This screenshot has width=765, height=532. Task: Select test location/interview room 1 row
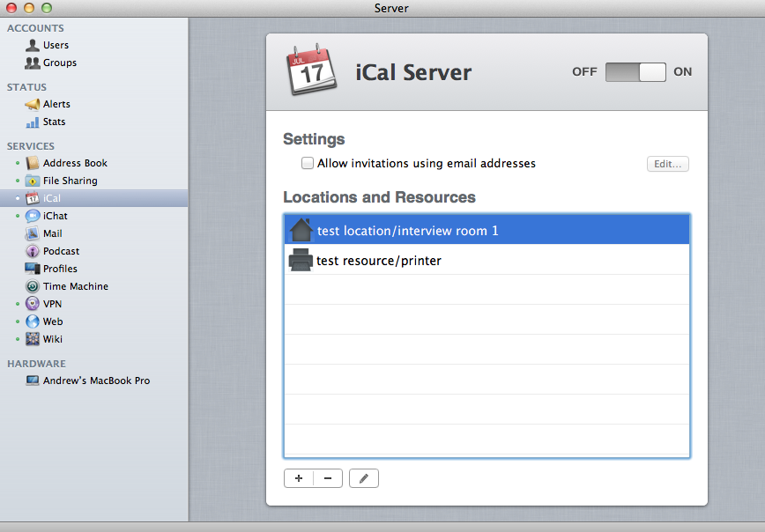click(x=486, y=230)
